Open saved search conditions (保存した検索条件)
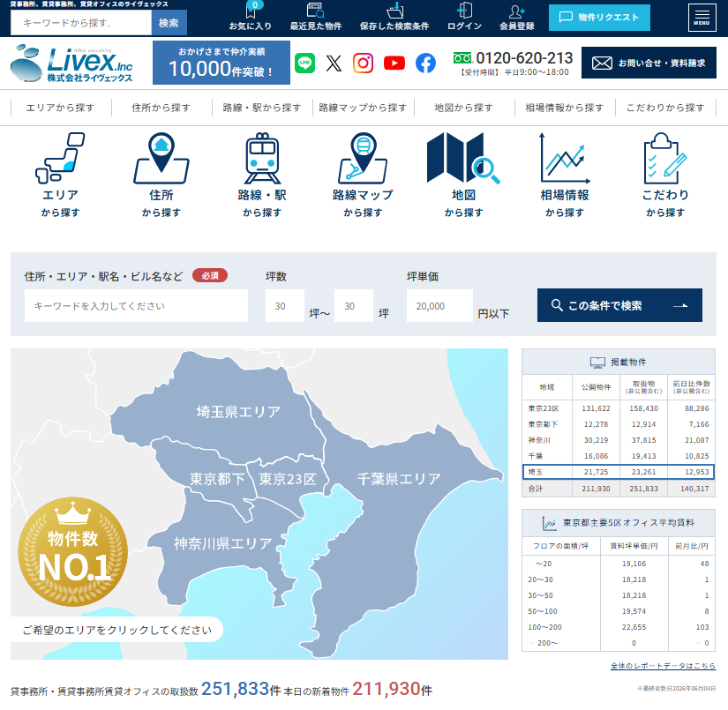The width and height of the screenshot is (728, 710). (x=394, y=16)
